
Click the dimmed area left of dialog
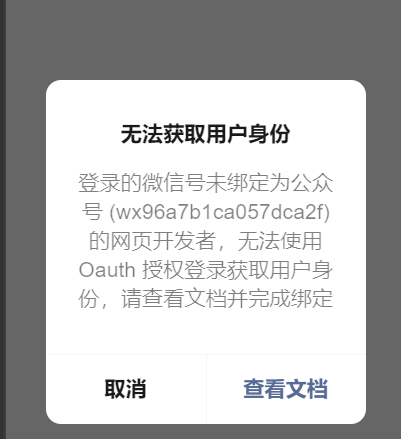click(26, 252)
